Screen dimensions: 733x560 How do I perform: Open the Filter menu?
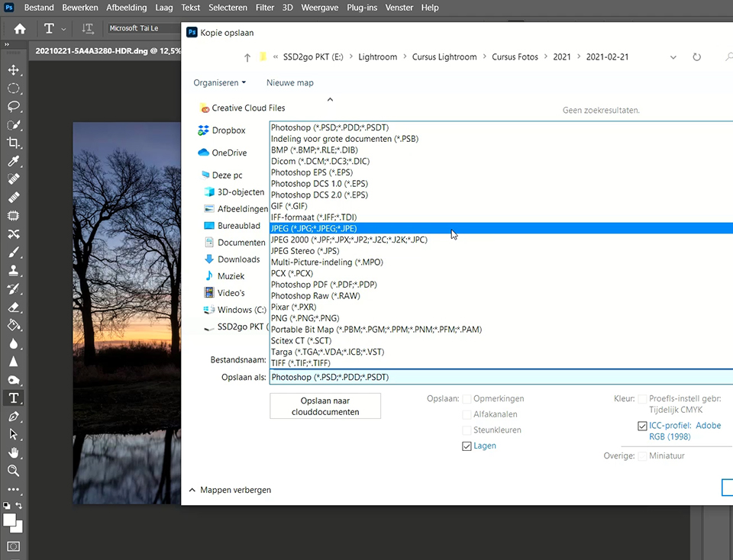(x=265, y=8)
